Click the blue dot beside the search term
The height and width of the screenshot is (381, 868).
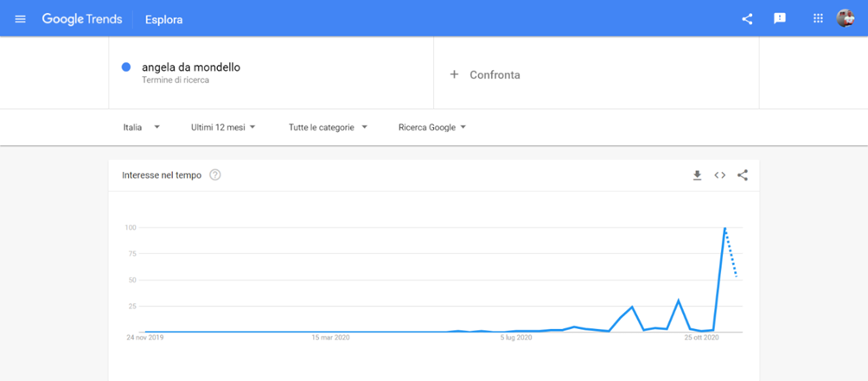click(125, 67)
